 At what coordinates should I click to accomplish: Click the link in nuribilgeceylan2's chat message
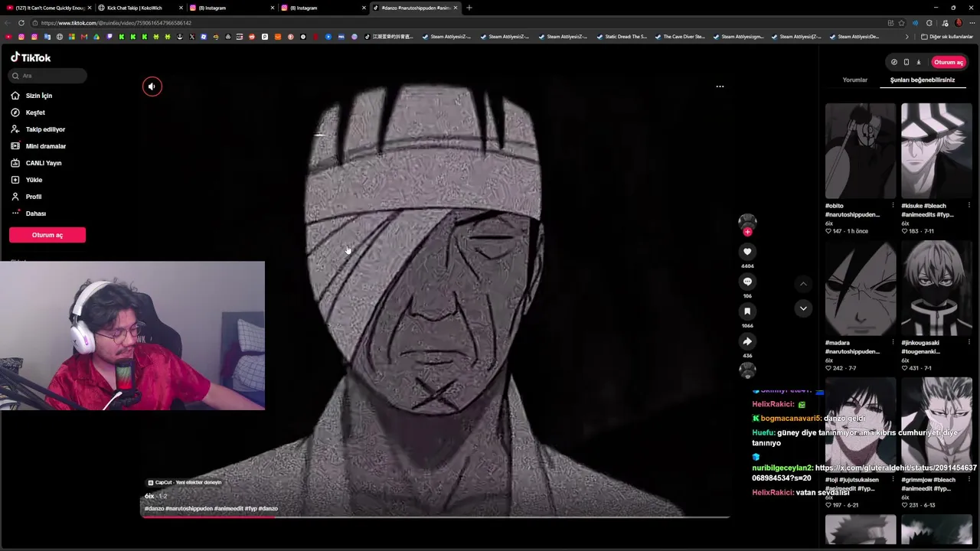point(864,473)
